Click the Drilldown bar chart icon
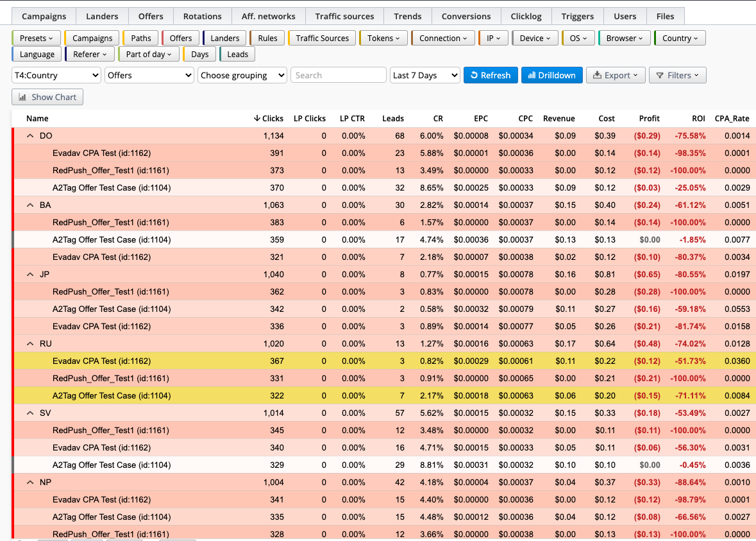 point(532,75)
